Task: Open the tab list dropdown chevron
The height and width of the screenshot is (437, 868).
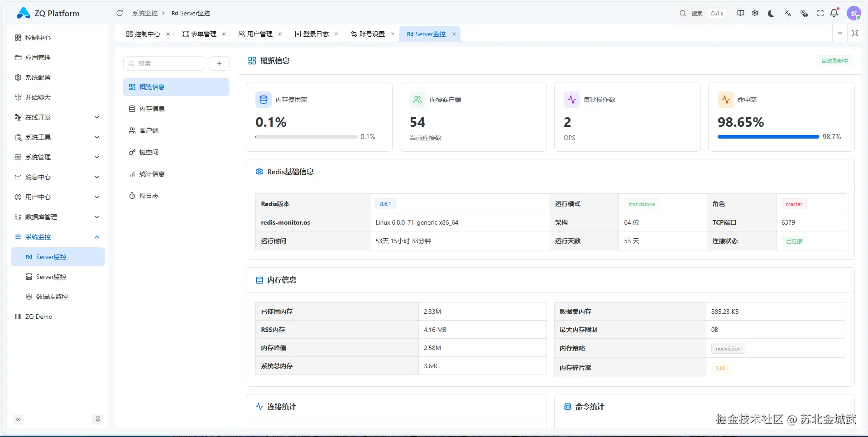Action: pos(840,33)
